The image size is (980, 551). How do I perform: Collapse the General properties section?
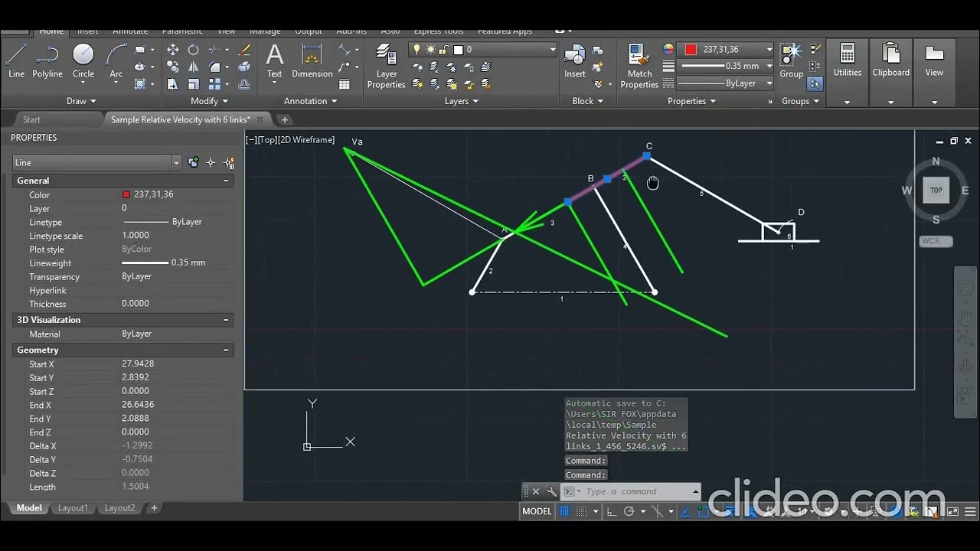(226, 181)
